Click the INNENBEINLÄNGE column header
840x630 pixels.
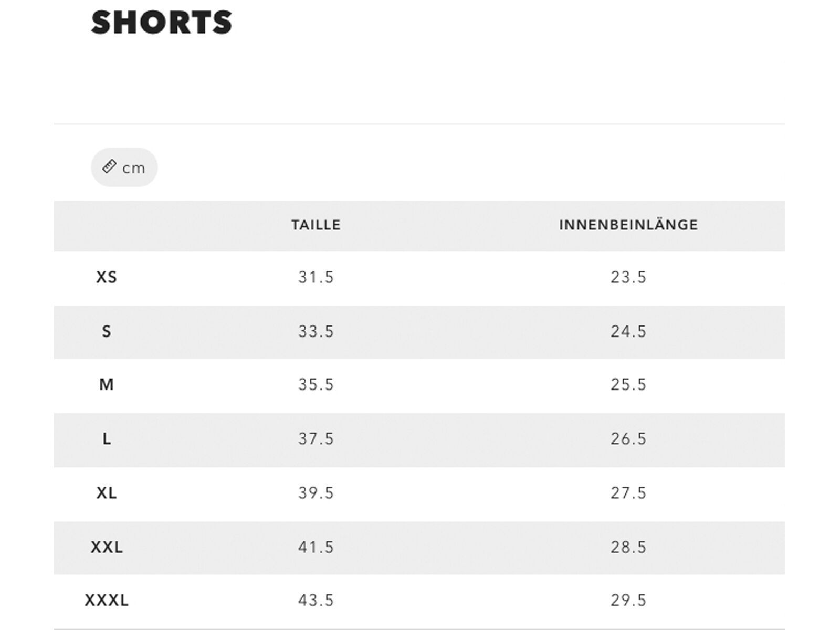coord(628,225)
